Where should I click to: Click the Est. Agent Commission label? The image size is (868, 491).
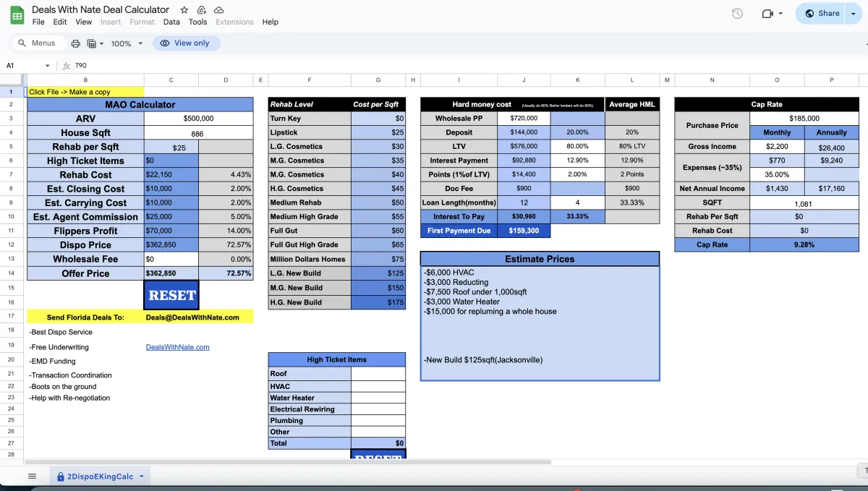tap(85, 217)
